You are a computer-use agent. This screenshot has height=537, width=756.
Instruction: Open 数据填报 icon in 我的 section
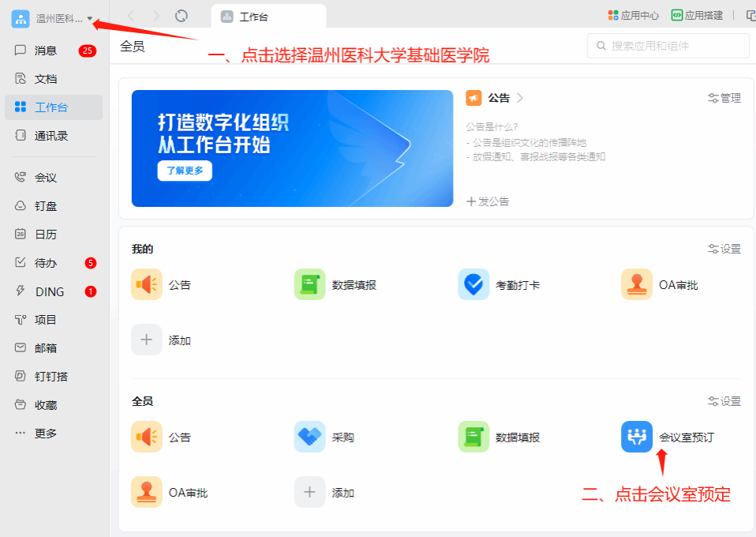[x=310, y=284]
